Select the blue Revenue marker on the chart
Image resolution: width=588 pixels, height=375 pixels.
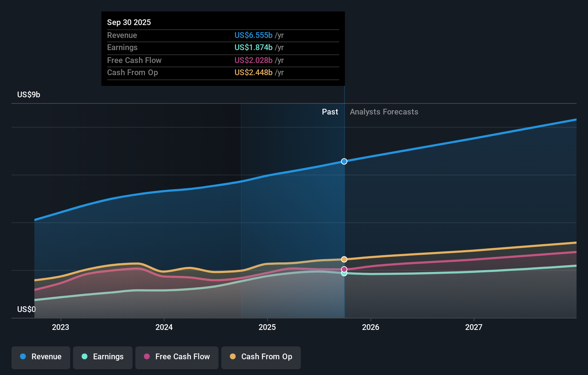point(344,161)
